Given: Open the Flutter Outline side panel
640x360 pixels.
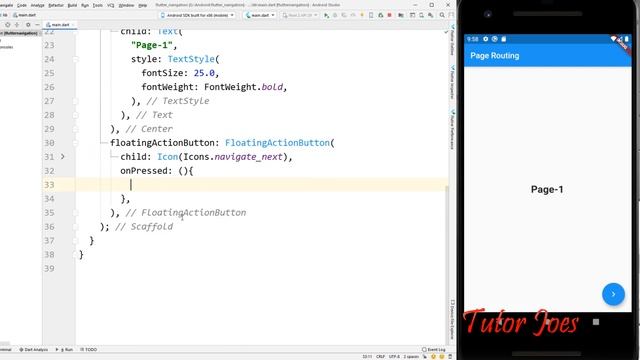Looking at the screenshot, I should click(x=452, y=40).
